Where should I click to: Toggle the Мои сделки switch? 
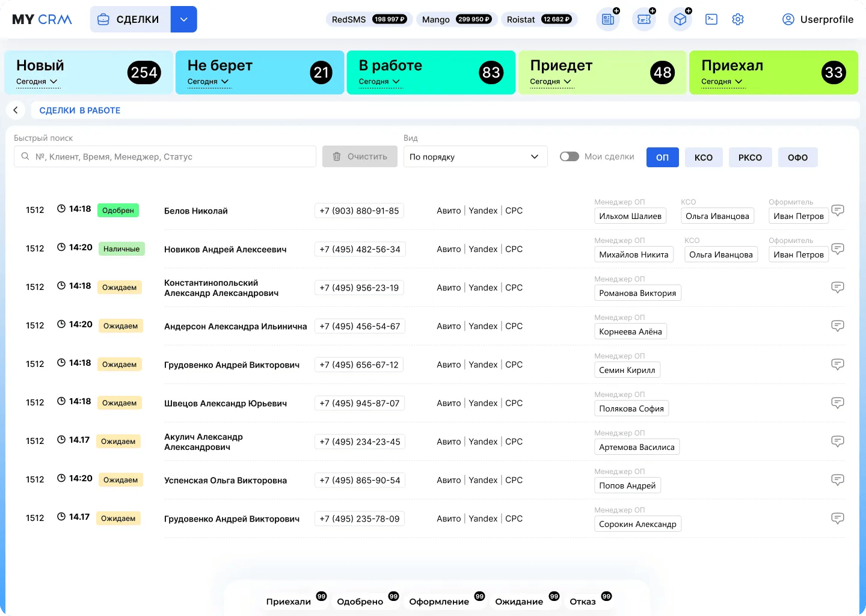569,156
